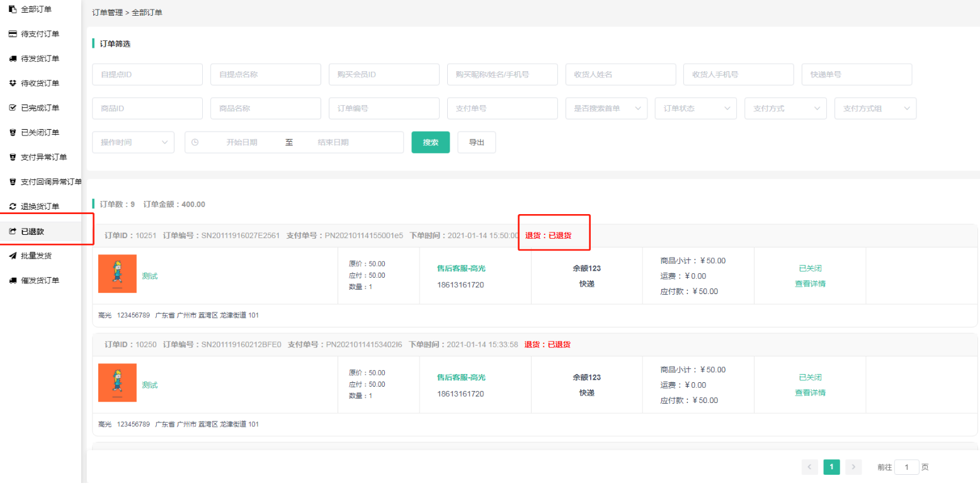Viewport: 980px width, 488px height.
Task: Click the 全部订单 sidebar icon
Action: point(12,9)
